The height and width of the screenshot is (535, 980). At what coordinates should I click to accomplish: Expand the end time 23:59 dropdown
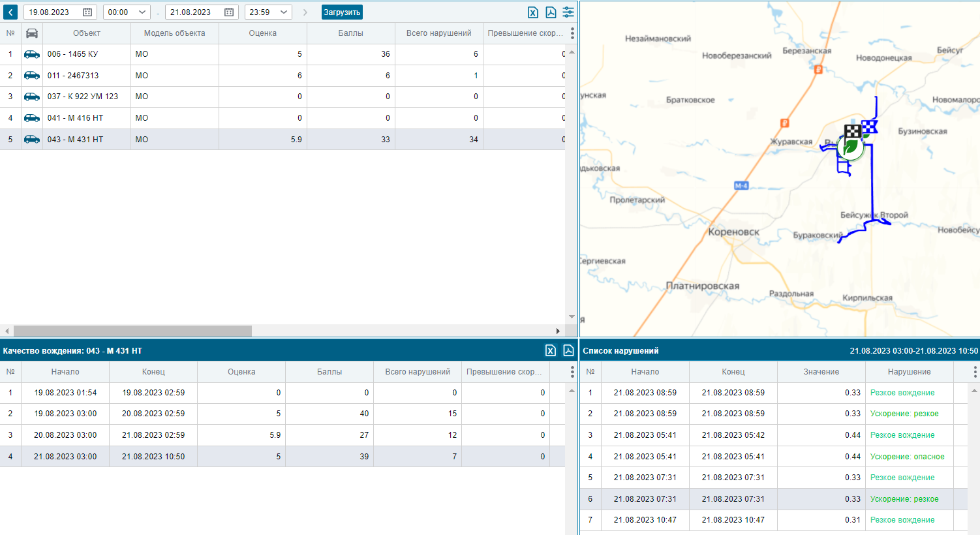tap(284, 12)
